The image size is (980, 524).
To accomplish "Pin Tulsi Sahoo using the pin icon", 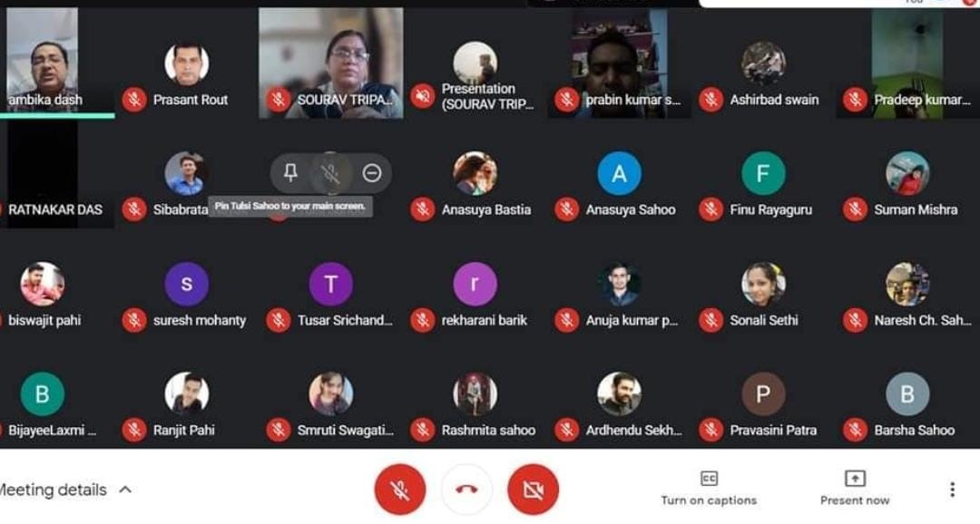I will click(290, 173).
